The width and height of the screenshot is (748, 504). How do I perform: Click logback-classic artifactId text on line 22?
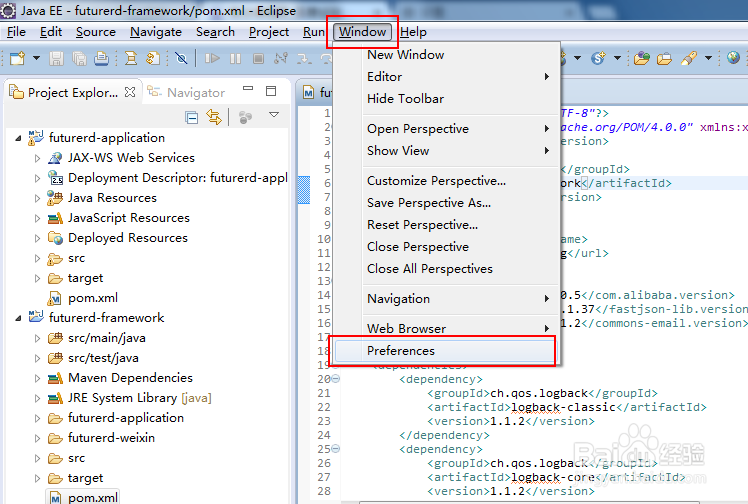563,407
